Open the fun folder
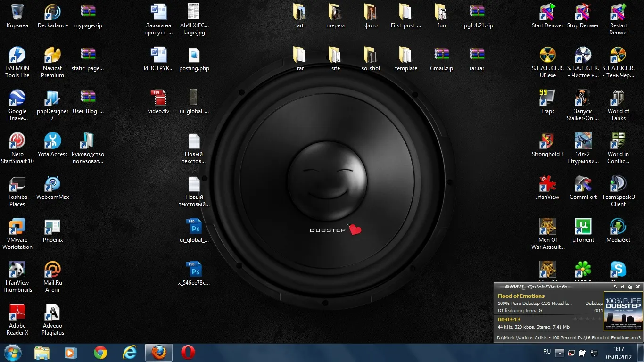The height and width of the screenshot is (362, 644). (x=441, y=16)
